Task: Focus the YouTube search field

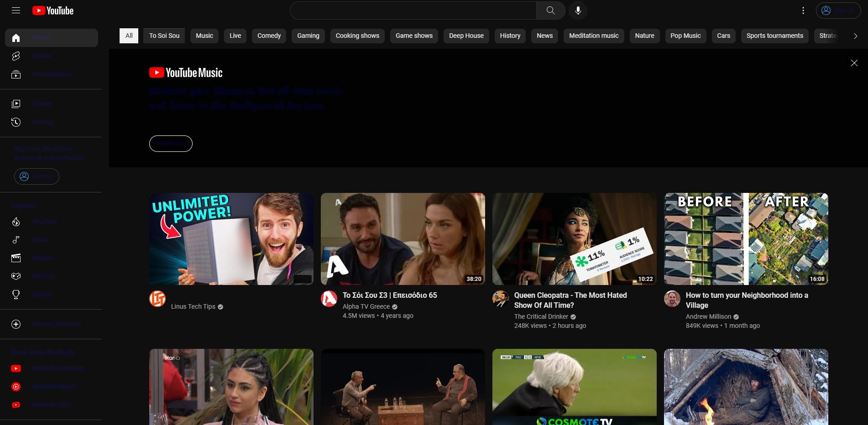Action: point(413,10)
